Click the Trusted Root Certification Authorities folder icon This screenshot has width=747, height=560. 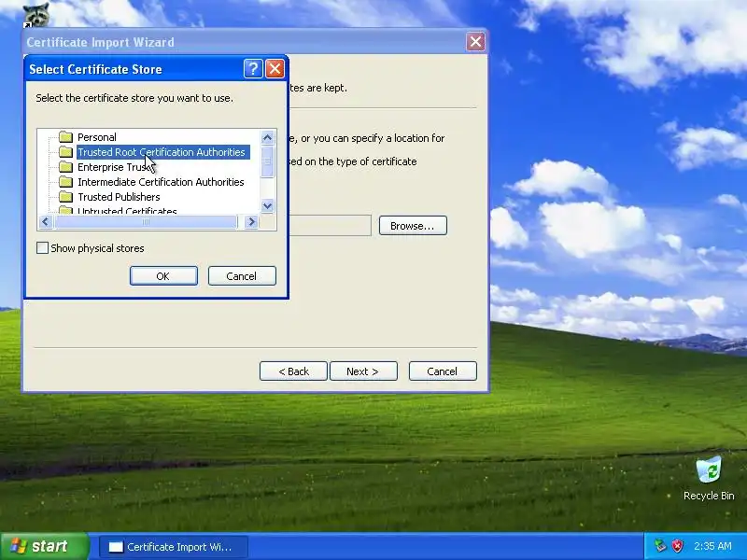(x=65, y=152)
